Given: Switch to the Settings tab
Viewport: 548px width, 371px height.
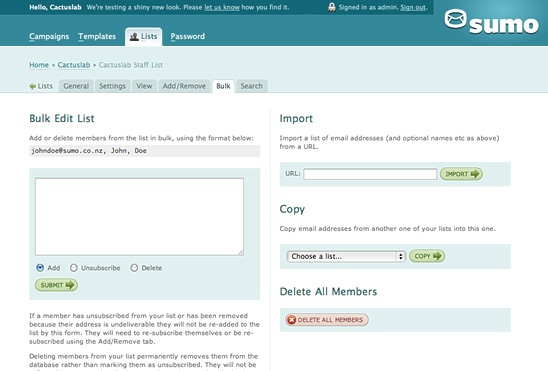Looking at the screenshot, I should tap(112, 86).
